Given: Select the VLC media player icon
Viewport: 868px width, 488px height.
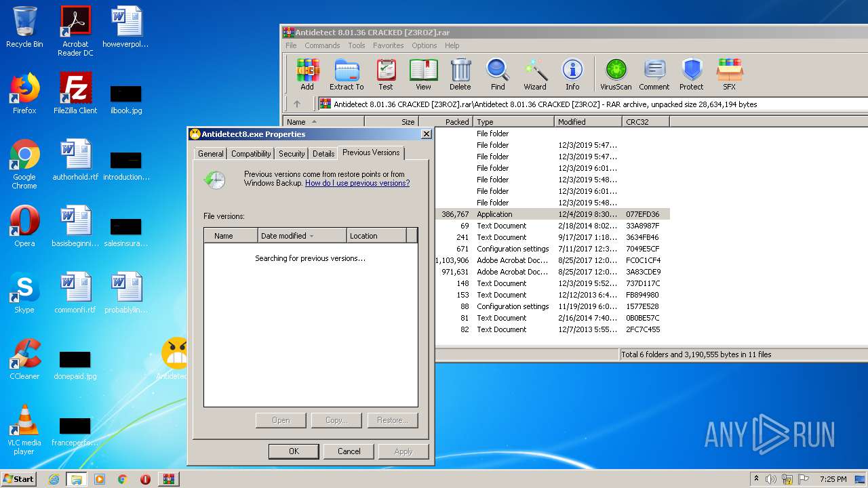Looking at the screenshot, I should coord(24,430).
